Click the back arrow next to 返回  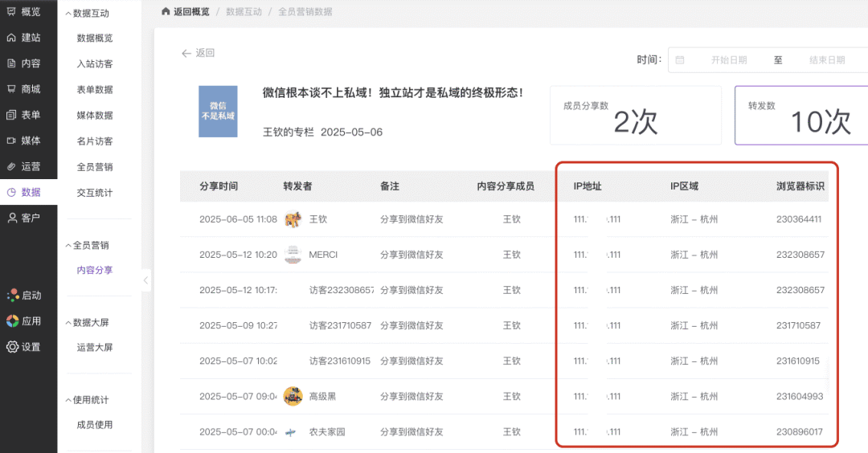click(x=186, y=53)
